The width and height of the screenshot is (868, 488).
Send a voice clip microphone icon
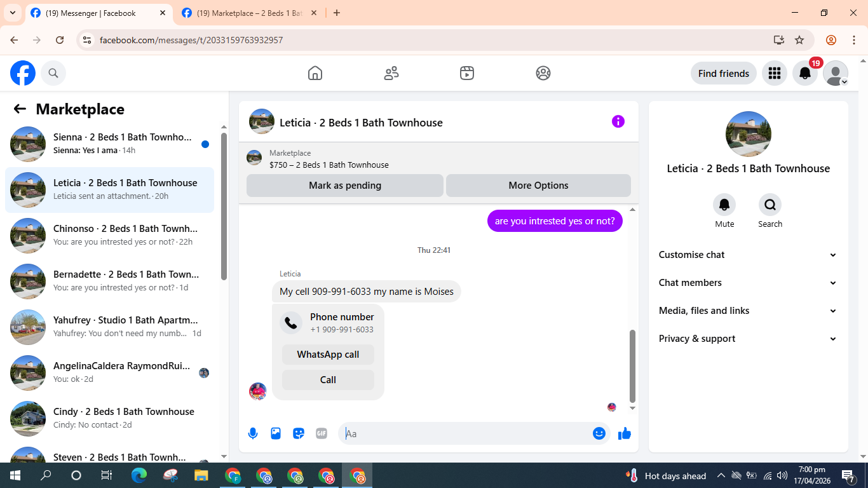click(x=253, y=433)
